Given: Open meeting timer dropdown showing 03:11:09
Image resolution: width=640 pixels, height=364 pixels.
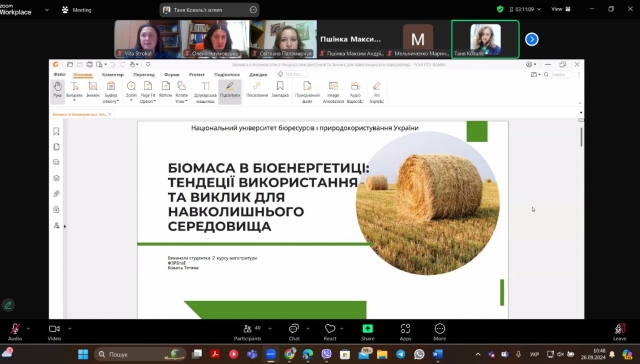Looking at the screenshot, I should click(525, 9).
